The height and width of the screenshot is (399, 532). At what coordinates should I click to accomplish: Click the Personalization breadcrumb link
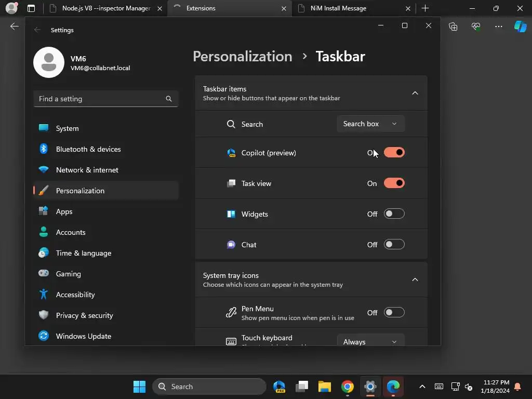(243, 56)
